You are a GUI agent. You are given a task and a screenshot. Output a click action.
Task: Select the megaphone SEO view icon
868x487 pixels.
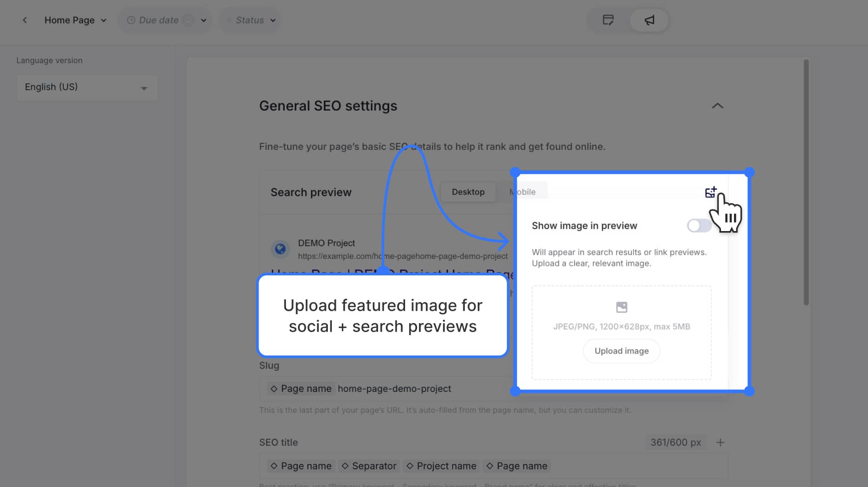coord(649,20)
